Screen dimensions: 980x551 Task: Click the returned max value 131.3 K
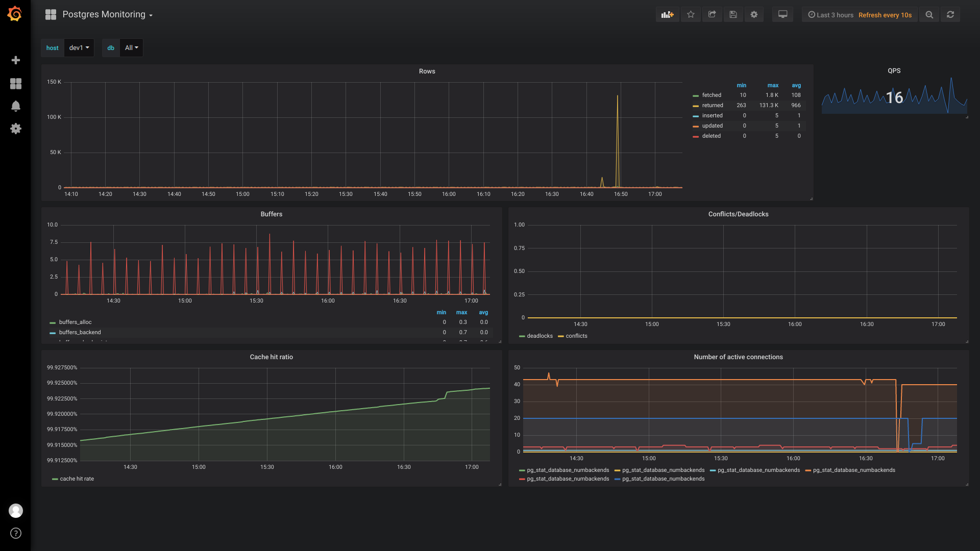click(x=769, y=105)
